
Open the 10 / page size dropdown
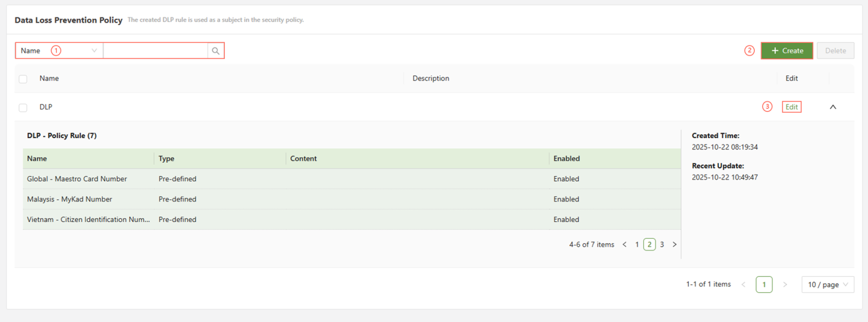tap(827, 284)
